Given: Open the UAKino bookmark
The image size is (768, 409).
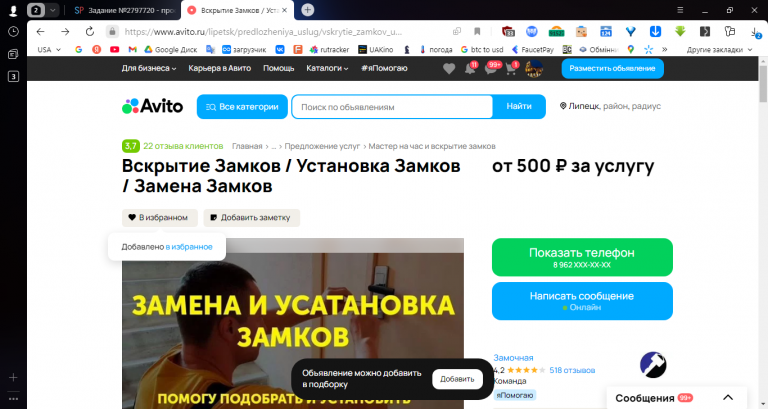Looking at the screenshot, I should pos(376,49).
